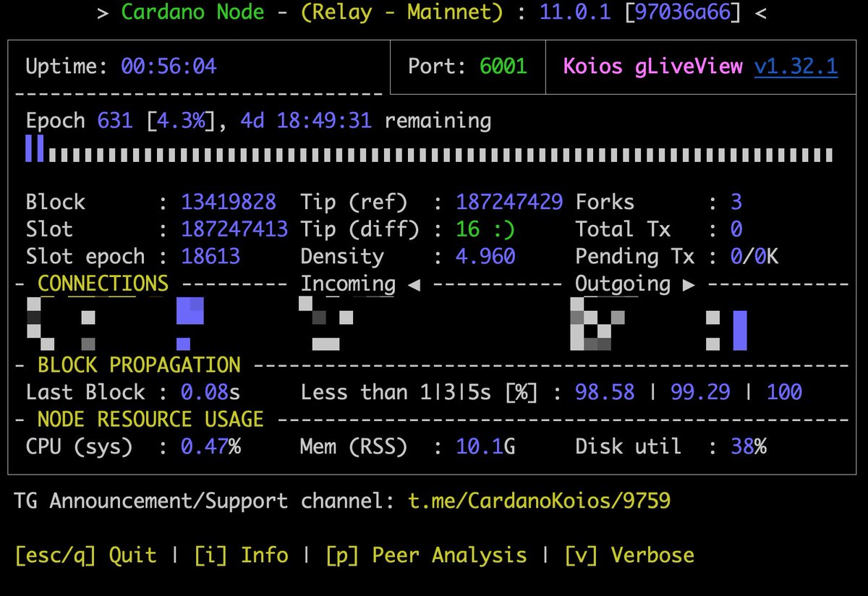Click the Block value 13419828
Image resolution: width=868 pixels, height=596 pixels.
point(229,202)
